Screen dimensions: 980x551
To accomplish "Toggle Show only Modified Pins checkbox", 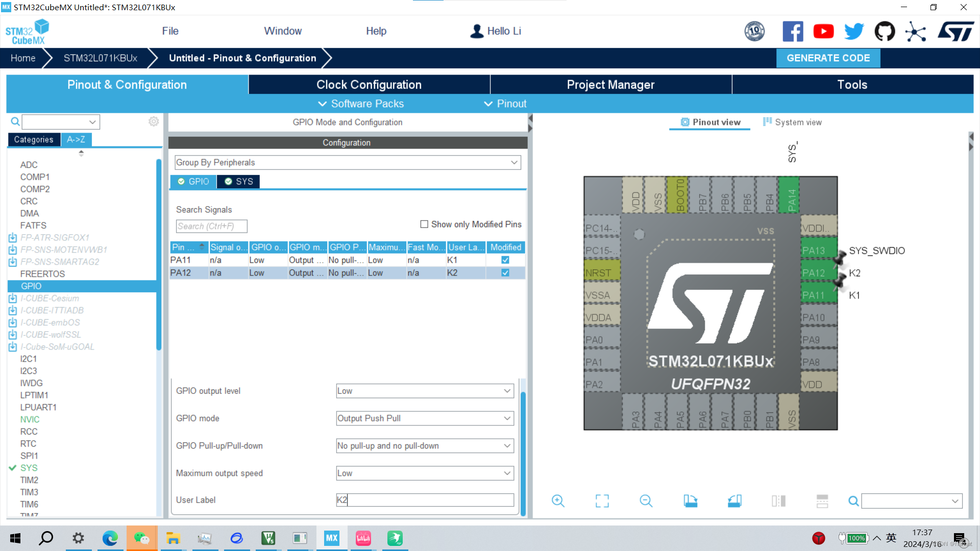I will click(x=424, y=224).
